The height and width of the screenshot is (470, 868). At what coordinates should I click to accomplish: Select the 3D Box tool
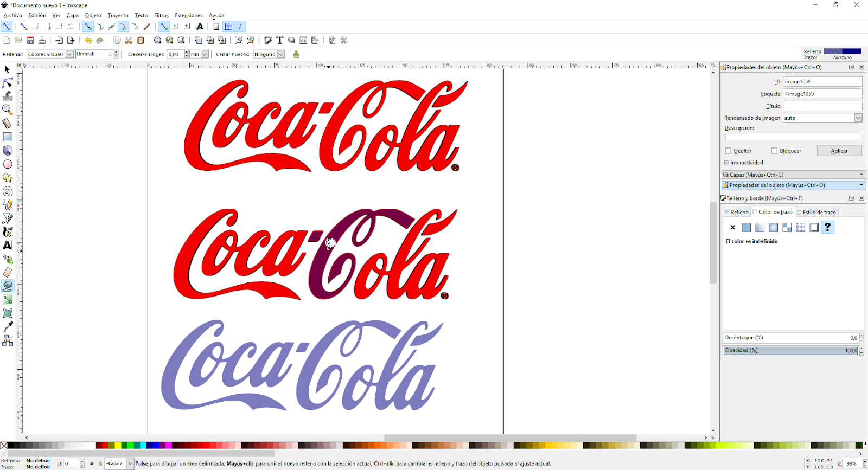coord(8,151)
